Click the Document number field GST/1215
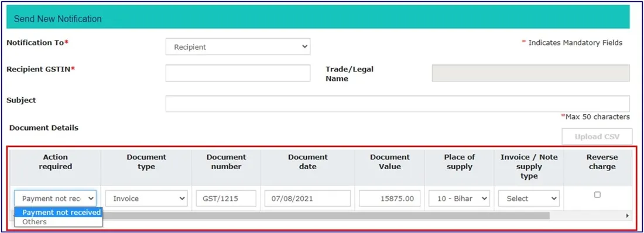 click(226, 198)
